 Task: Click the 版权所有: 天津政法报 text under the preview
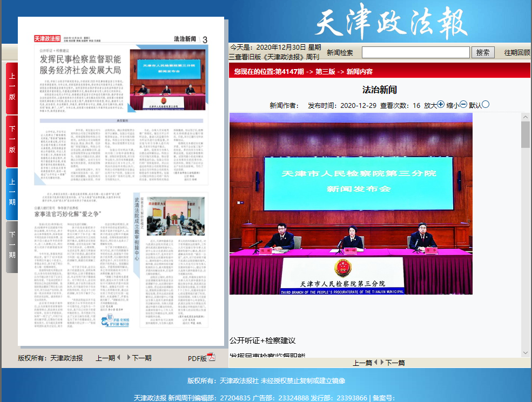[50, 358]
